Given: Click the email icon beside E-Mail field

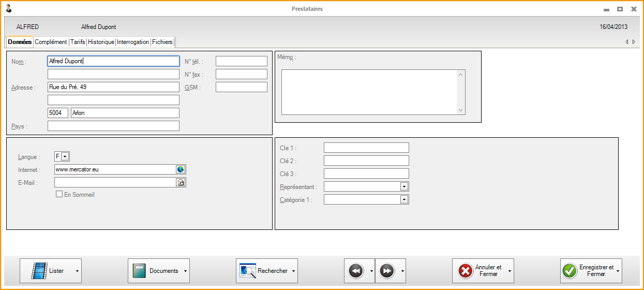Looking at the screenshot, I should [181, 182].
